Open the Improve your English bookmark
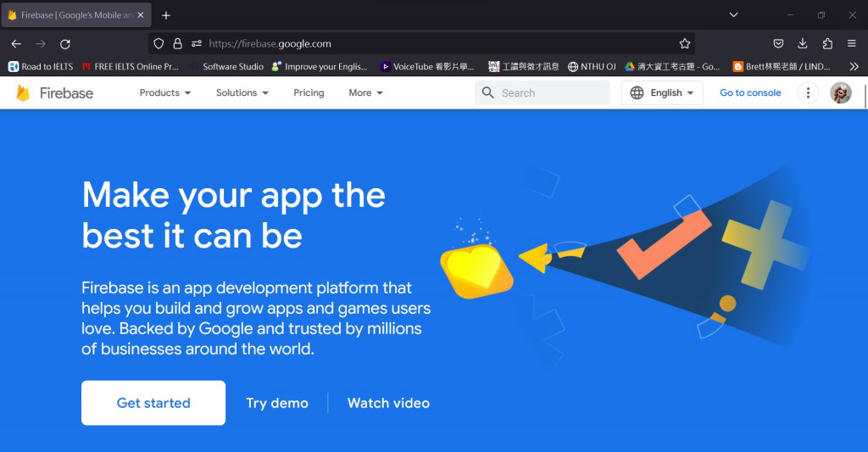868x452 pixels. pos(320,66)
